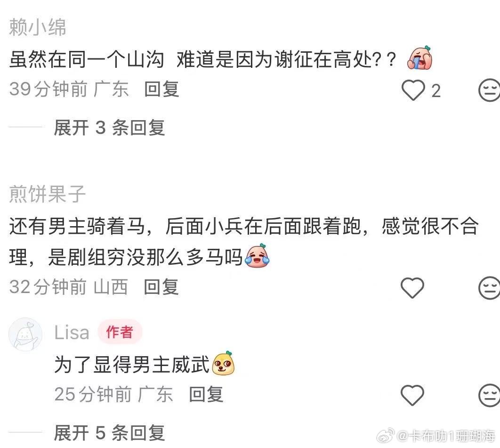
Task: Click the dizzy-eyed emoji in Lisa's reply
Action: 224,363
